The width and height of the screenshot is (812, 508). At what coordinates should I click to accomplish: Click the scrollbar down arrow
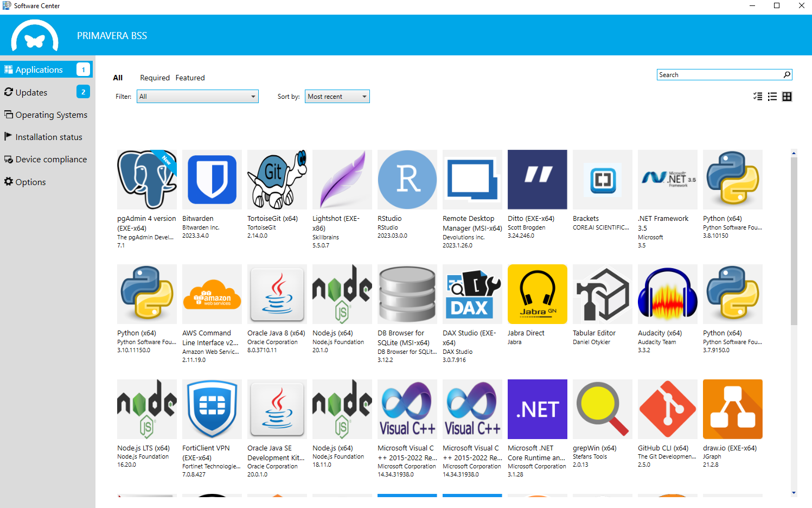pos(794,493)
